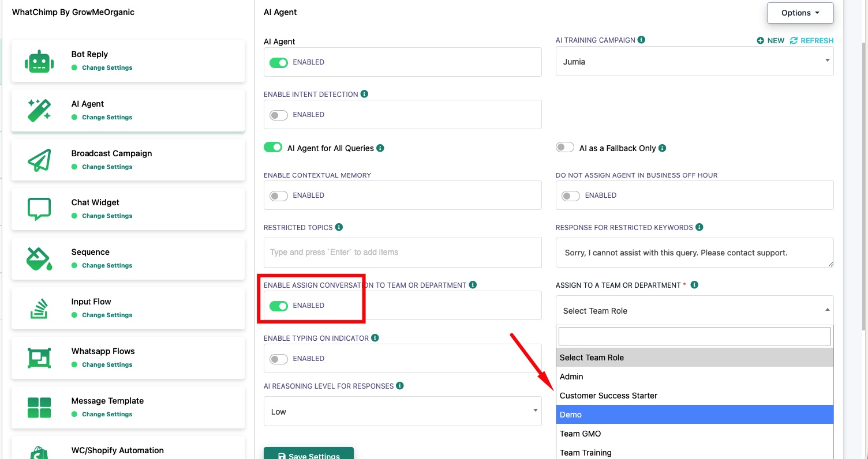The width and height of the screenshot is (868, 459).
Task: Click info icon beside Enable Intent Detection
Action: 365,94
